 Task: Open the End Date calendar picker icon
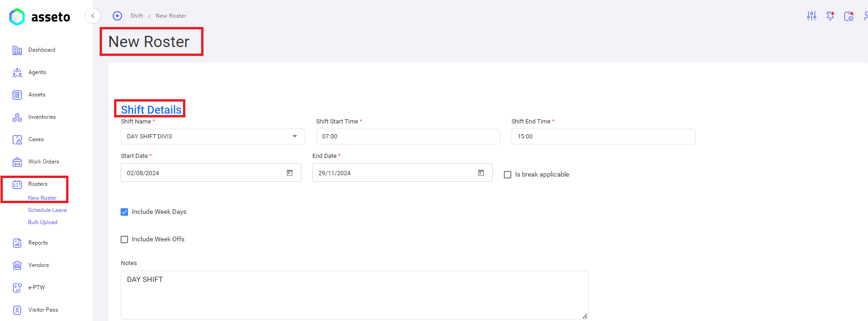tap(481, 173)
